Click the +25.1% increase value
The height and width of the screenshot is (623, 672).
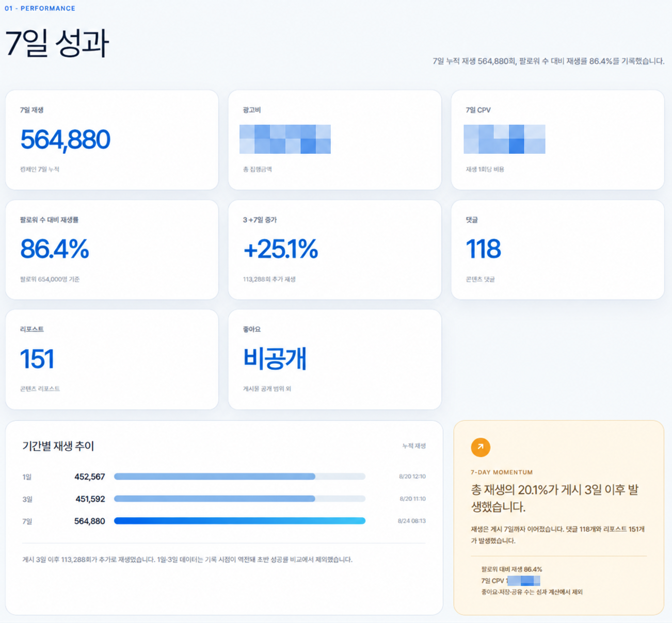281,249
